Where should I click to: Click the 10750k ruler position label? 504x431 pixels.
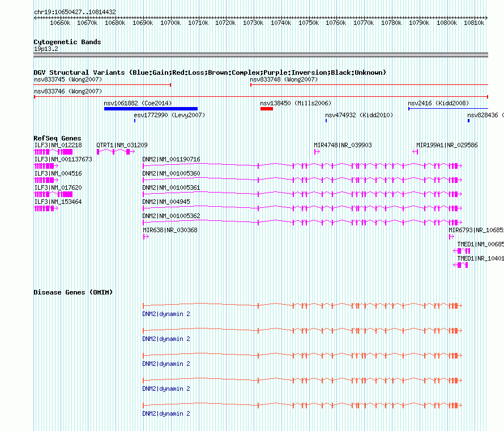pyautogui.click(x=309, y=23)
